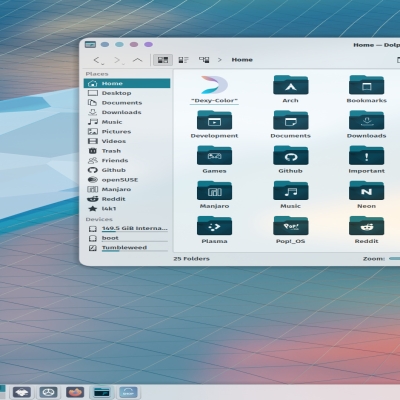
Task: Open Pictures in the Places panel
Action: (x=127, y=132)
